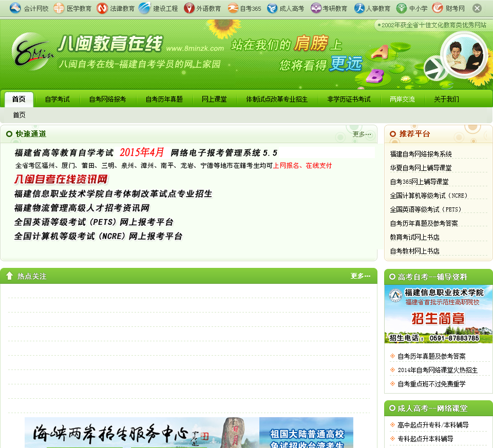
Task: Open 福建信息职业技术学院自考体制改革试点专业招生
Action: [x=113, y=194]
